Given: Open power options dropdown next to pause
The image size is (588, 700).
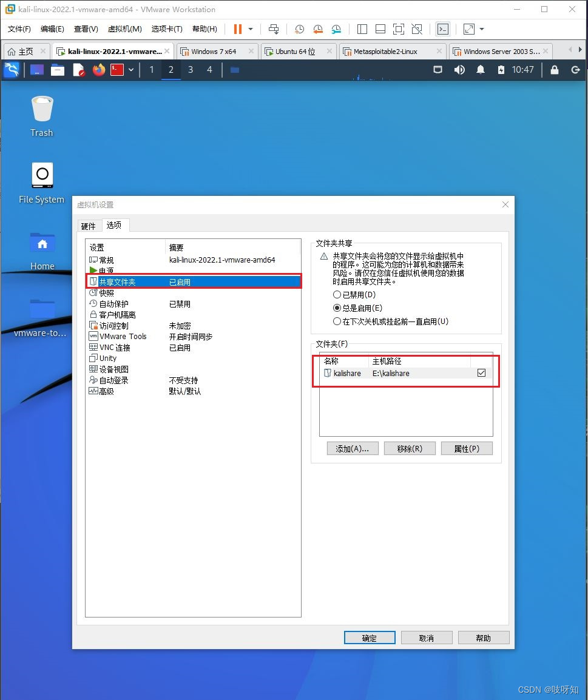Looking at the screenshot, I should click(x=251, y=29).
